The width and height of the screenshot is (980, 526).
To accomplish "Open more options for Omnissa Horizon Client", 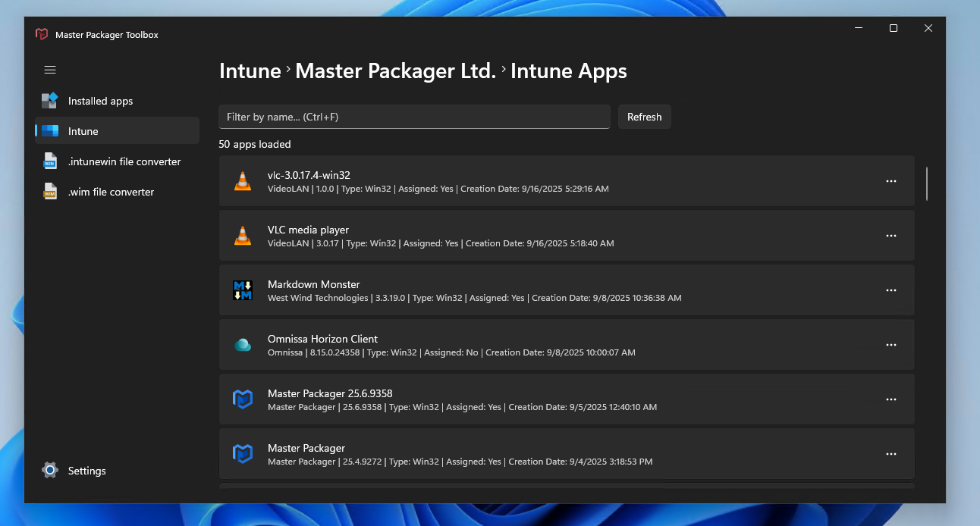I will click(x=891, y=345).
